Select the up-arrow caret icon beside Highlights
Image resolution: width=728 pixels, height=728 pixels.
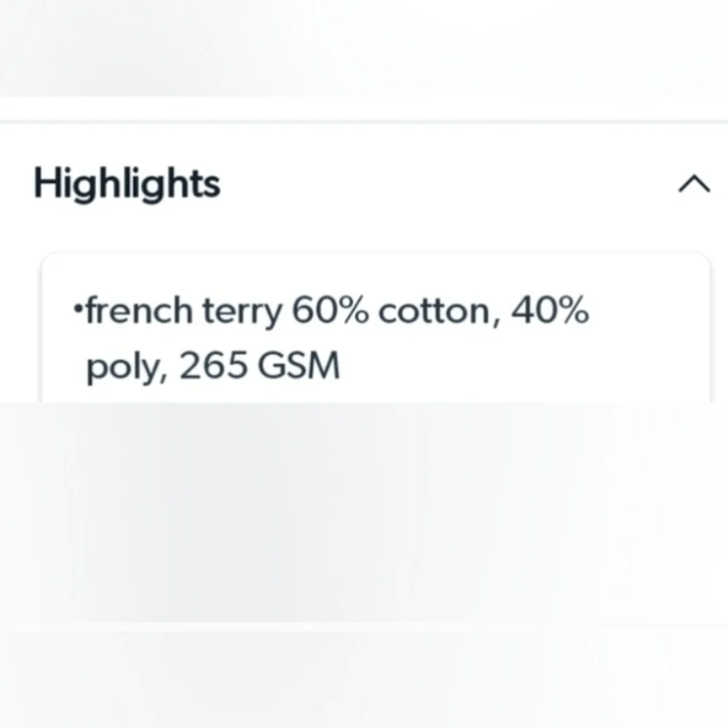point(694,184)
